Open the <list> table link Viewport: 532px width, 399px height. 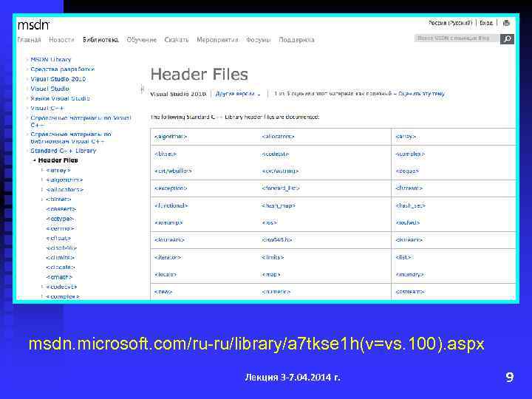pyautogui.click(x=403, y=257)
